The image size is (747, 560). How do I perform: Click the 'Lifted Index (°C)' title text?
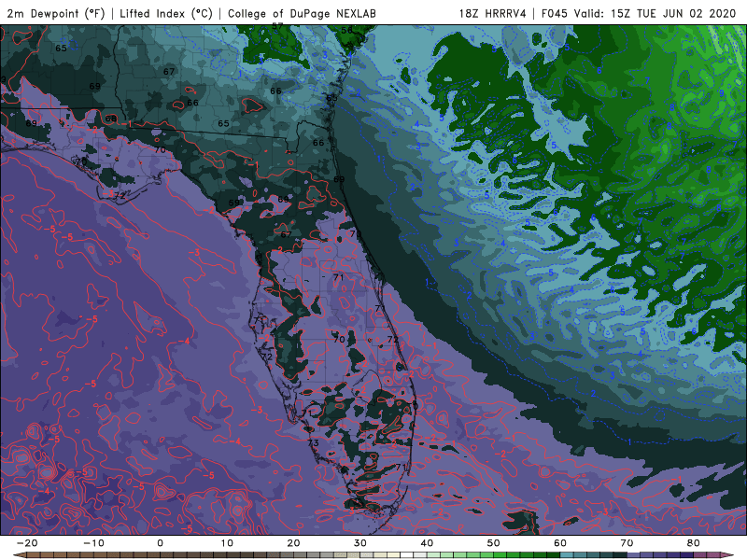[x=166, y=13]
